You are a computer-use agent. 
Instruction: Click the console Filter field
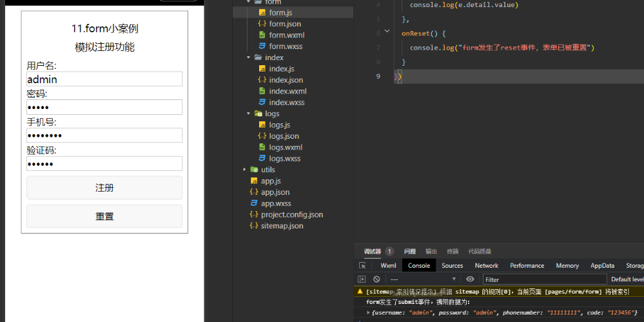(x=545, y=279)
